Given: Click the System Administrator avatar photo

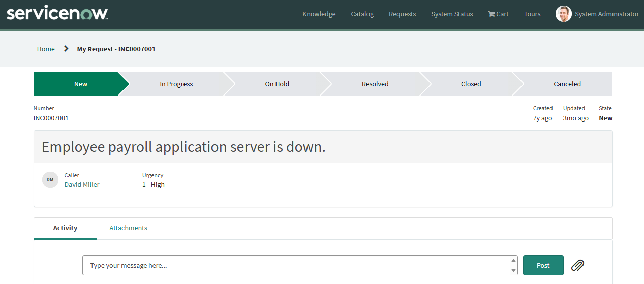Looking at the screenshot, I should (563, 14).
